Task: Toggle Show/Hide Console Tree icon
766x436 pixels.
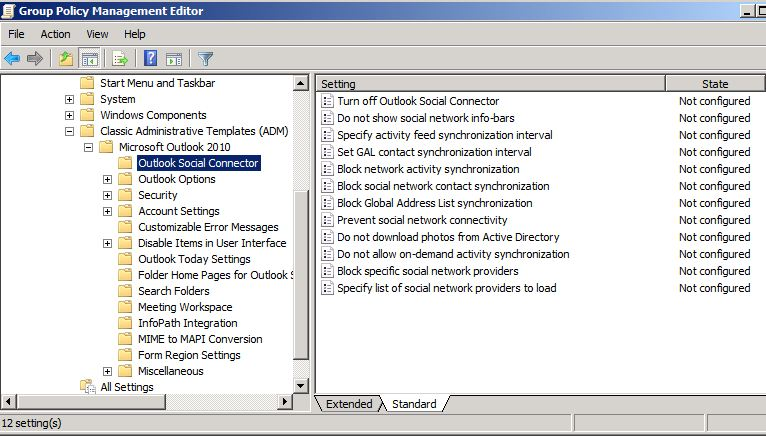Action: 89,59
